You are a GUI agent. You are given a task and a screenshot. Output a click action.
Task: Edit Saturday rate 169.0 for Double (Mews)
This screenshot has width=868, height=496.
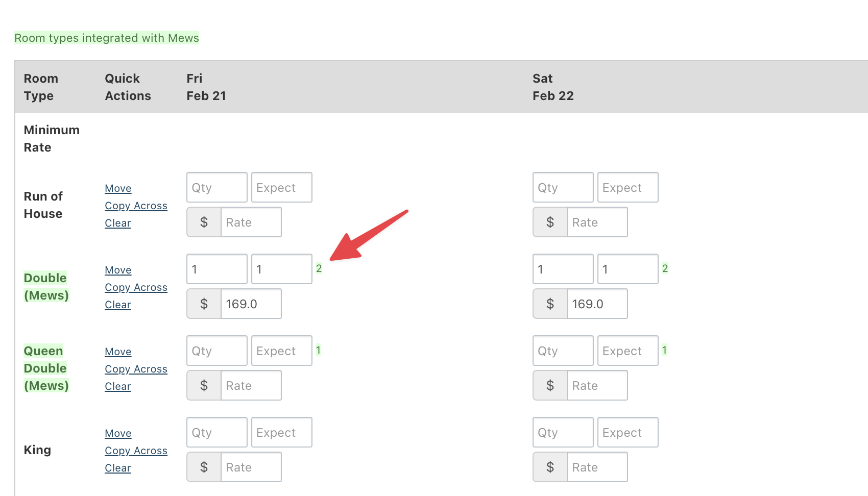[597, 304]
